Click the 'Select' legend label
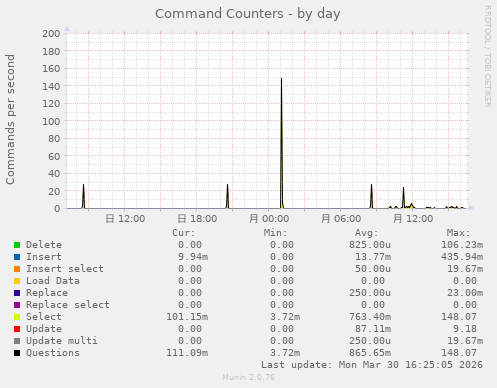This screenshot has width=497, height=388. click(x=44, y=317)
